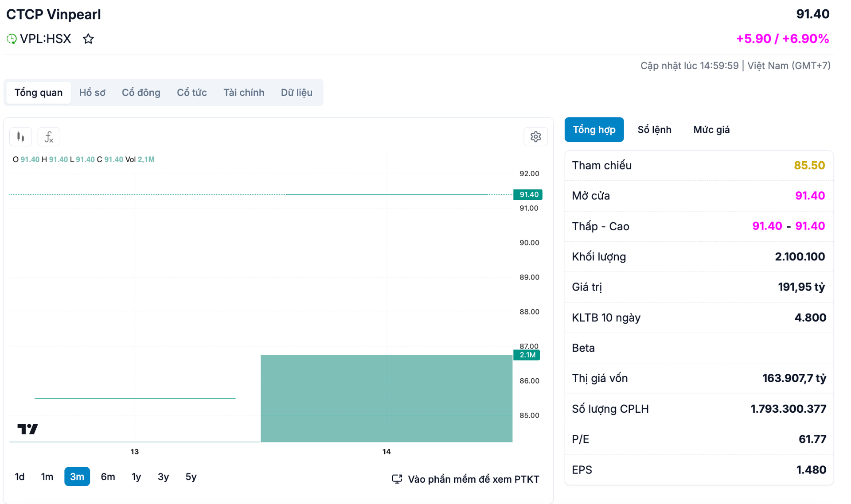The height and width of the screenshot is (504, 851).
Task: Click Số lượng CPLH value 1.793.300.377
Action: 788,409
